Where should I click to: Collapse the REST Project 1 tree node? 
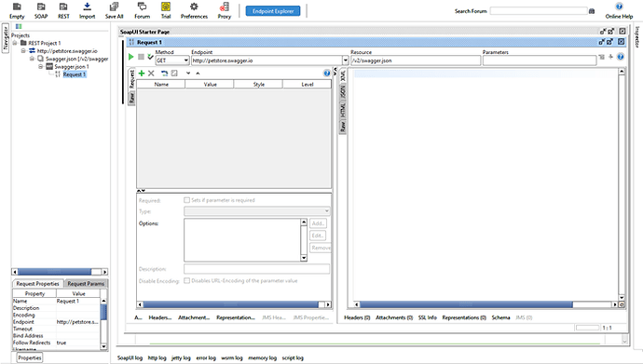coord(15,43)
